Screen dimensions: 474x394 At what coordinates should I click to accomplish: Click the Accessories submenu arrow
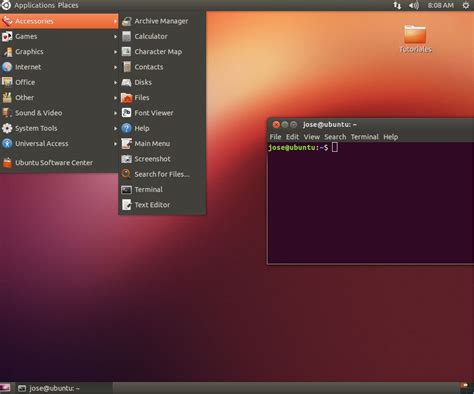[115, 21]
